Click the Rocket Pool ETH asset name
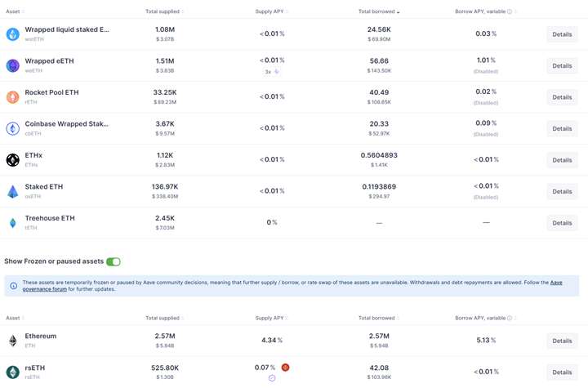 point(51,92)
